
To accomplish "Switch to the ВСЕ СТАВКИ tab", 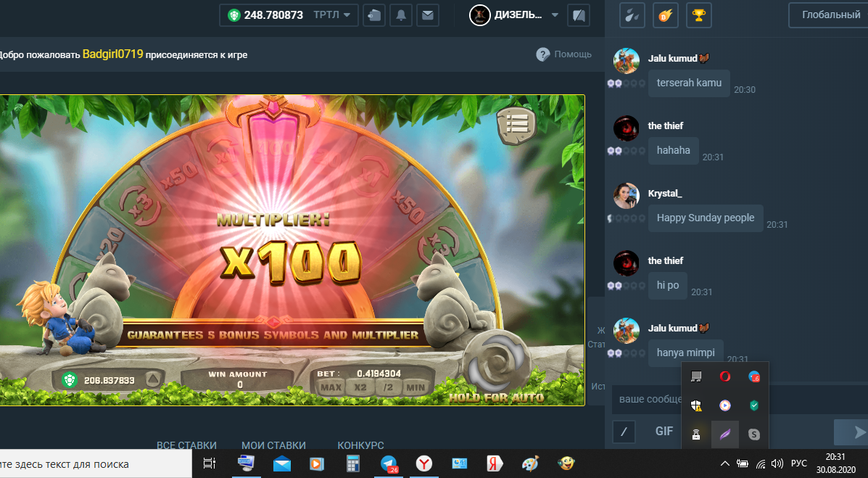I will click(186, 445).
